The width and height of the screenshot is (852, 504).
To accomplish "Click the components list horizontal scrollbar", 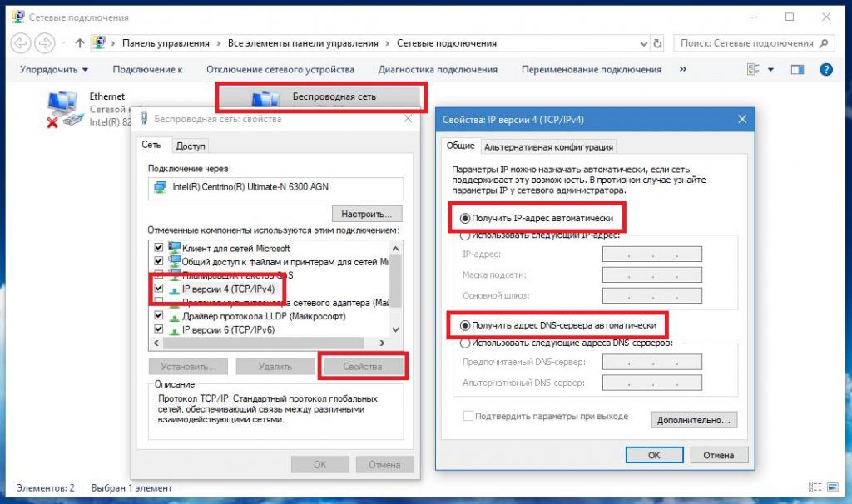I will coord(263,343).
